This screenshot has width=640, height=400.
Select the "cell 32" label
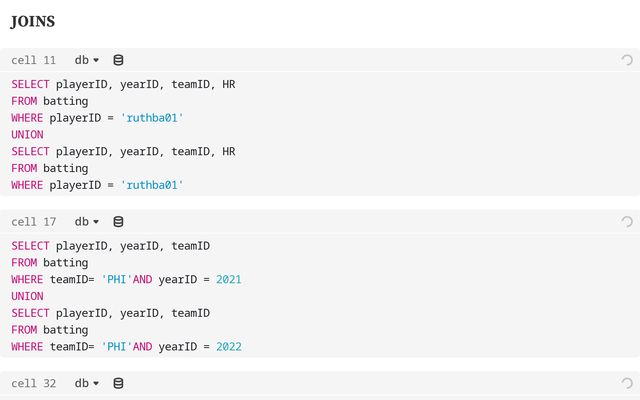click(34, 384)
